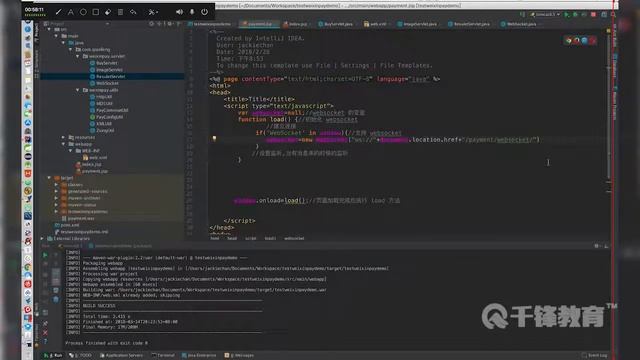
Task: Click the power icon to end recording
Action: pyautogui.click(x=204, y=12)
